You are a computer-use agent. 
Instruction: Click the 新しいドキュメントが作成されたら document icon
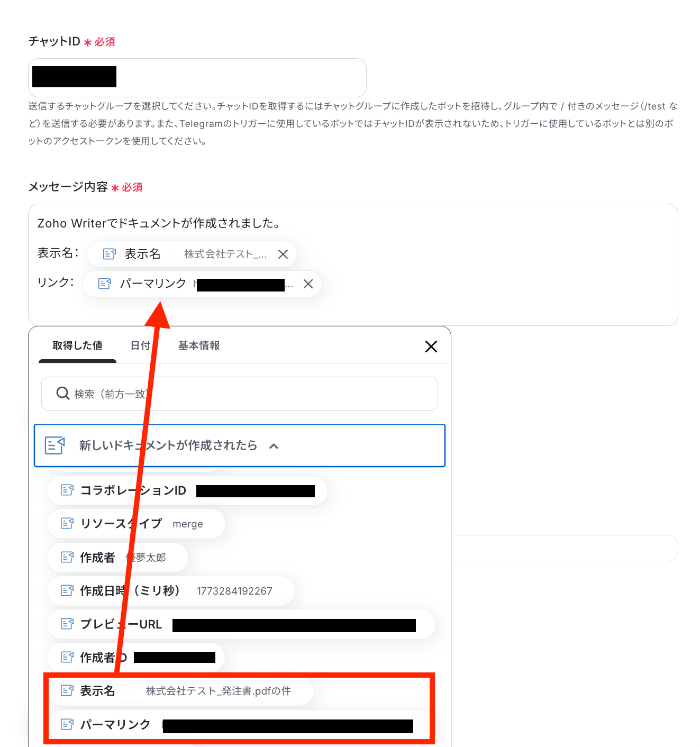55,445
